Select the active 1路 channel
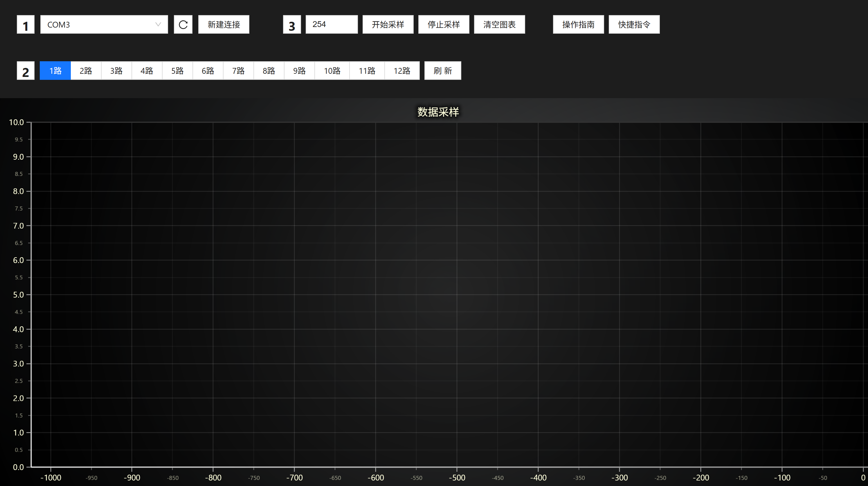Viewport: 868px width, 486px height. click(x=55, y=71)
